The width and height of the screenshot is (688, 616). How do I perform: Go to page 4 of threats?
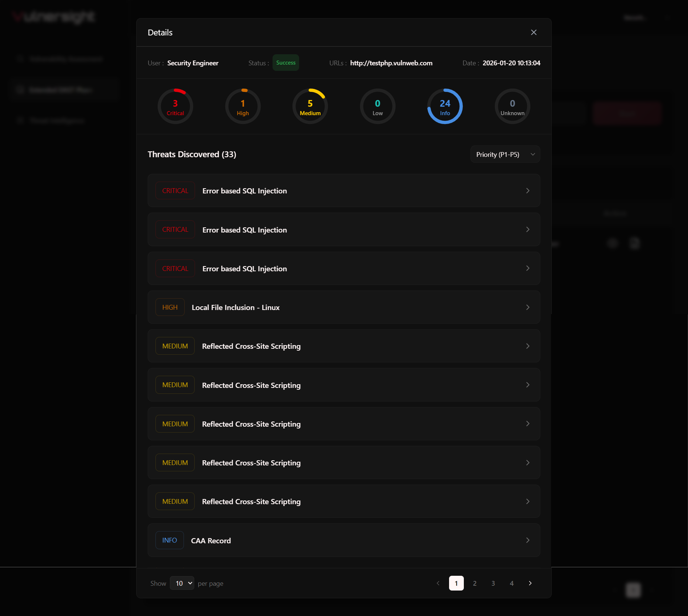coord(511,583)
